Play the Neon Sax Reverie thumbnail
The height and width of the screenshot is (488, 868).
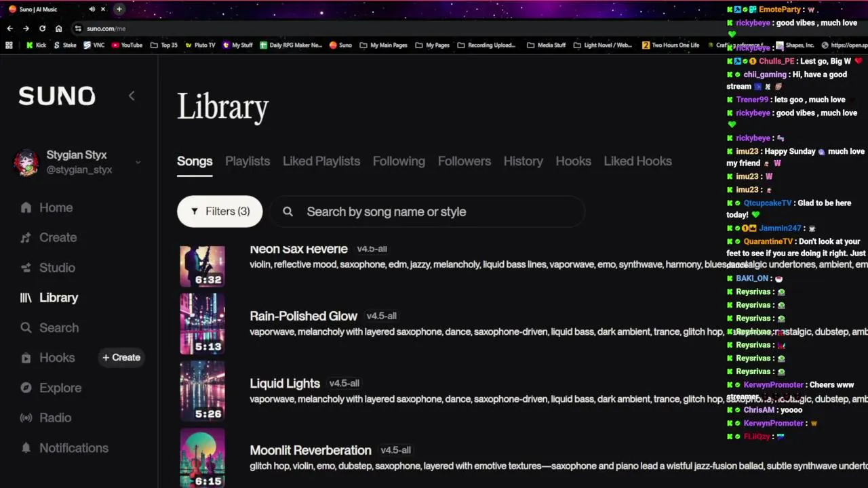coord(202,266)
